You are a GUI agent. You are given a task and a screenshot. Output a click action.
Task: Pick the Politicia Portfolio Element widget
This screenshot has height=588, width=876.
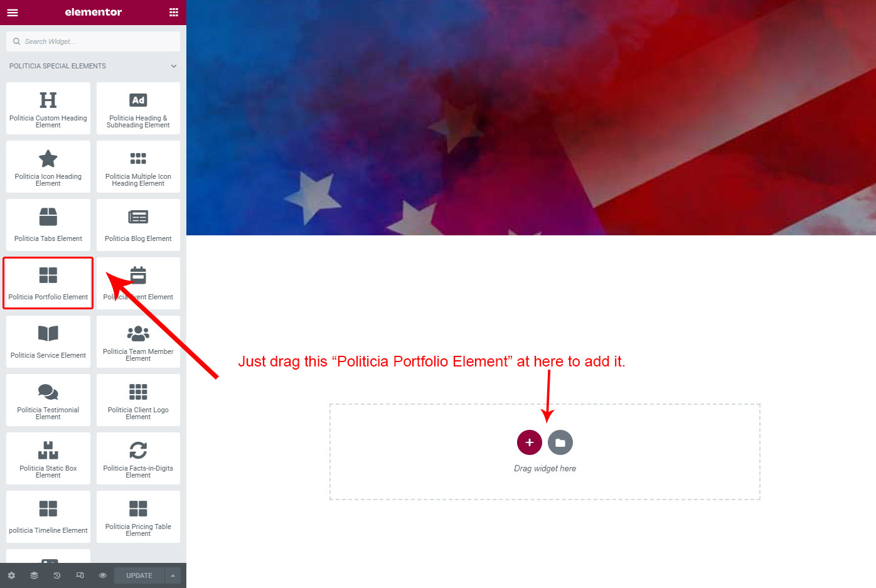pyautogui.click(x=48, y=283)
